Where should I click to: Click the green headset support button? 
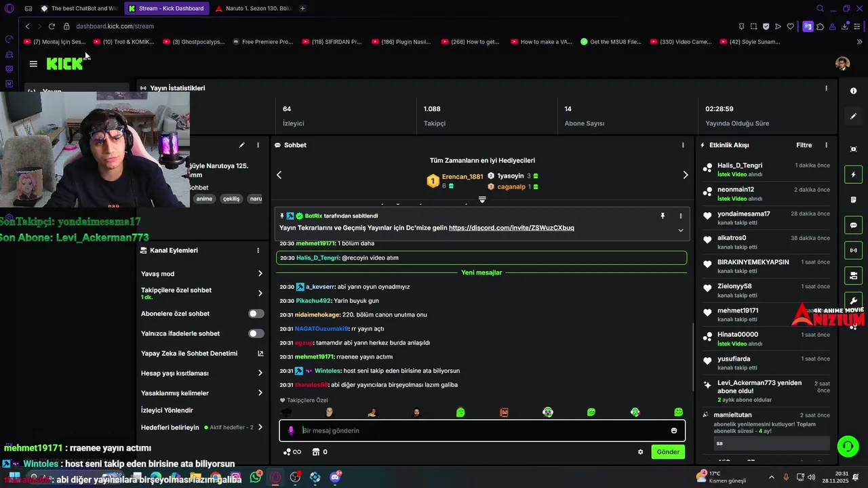click(x=848, y=446)
